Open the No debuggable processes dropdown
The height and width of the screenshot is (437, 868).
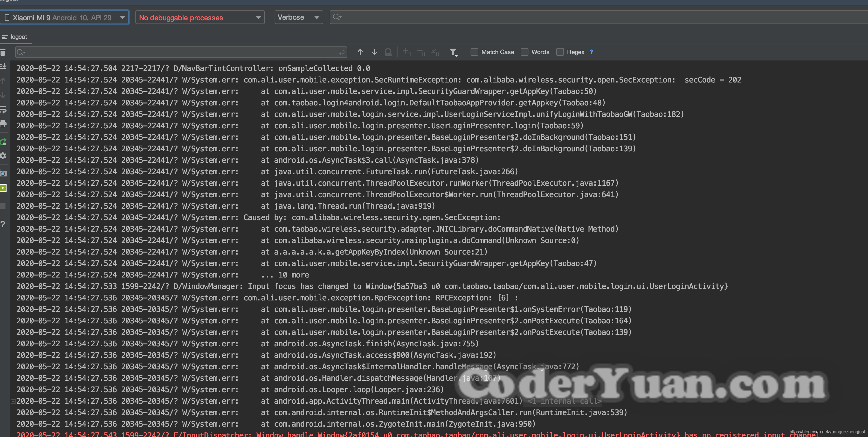click(x=200, y=17)
